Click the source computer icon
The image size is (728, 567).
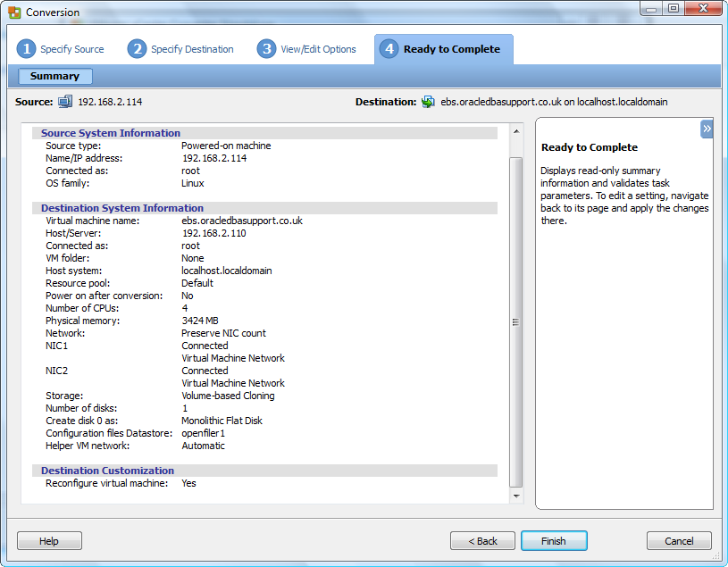coord(65,102)
